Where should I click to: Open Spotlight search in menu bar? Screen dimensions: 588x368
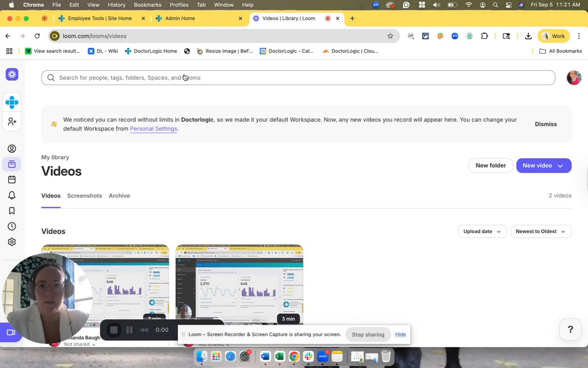(495, 5)
